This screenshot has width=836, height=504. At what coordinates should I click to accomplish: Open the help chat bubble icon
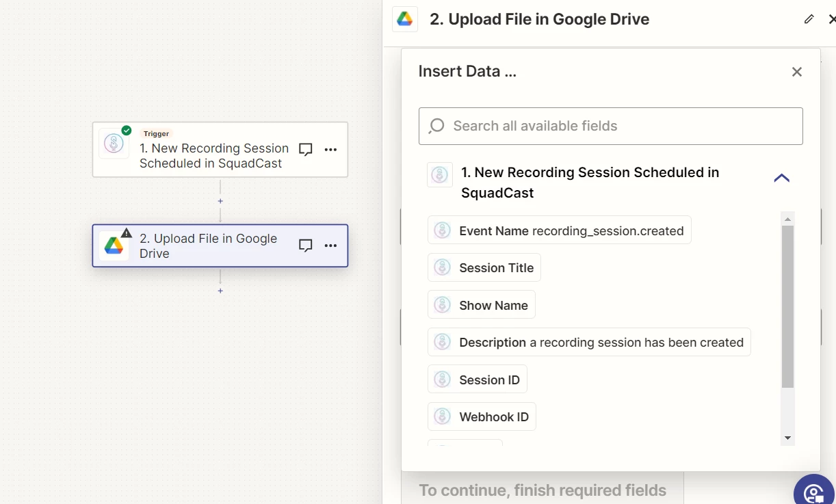[815, 492]
